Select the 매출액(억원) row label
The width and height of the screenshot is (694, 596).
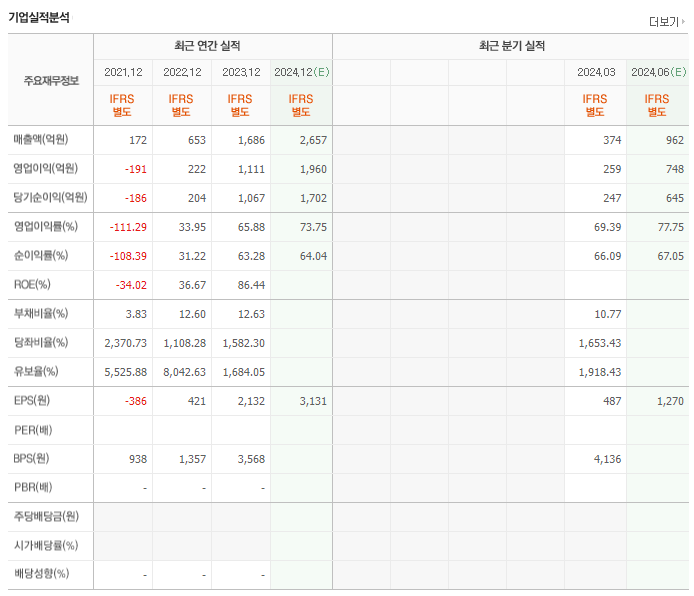tap(41, 139)
